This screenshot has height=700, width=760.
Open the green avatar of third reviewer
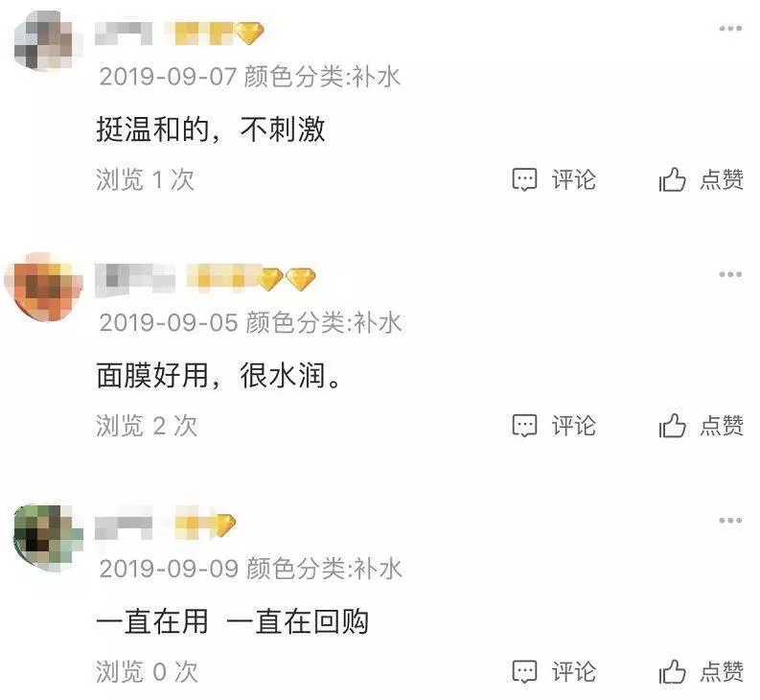48,538
